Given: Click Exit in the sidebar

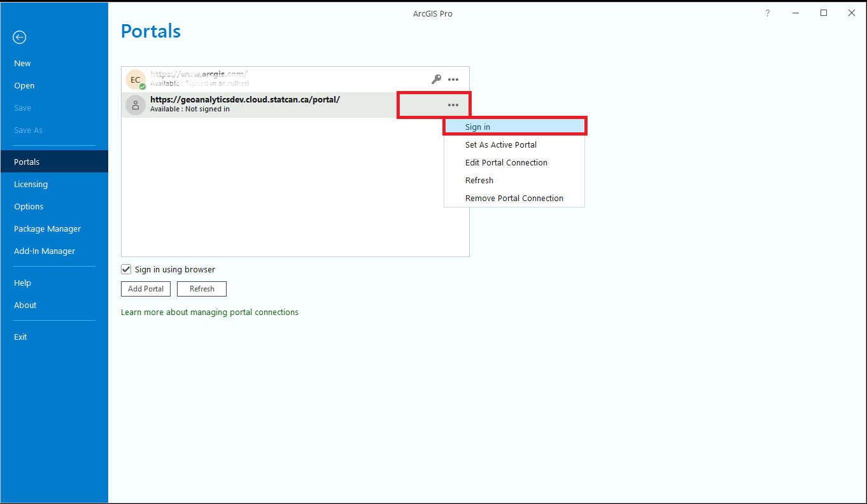Looking at the screenshot, I should pos(54,337).
